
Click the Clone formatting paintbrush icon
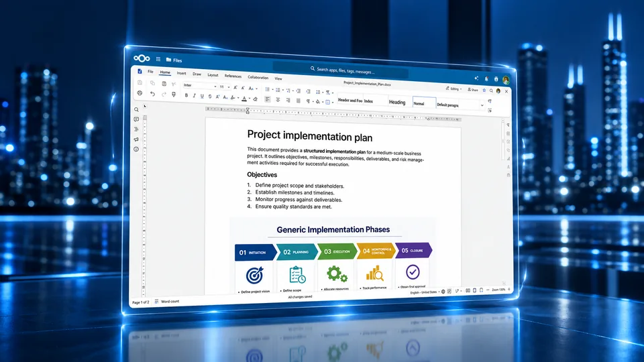pos(174,95)
